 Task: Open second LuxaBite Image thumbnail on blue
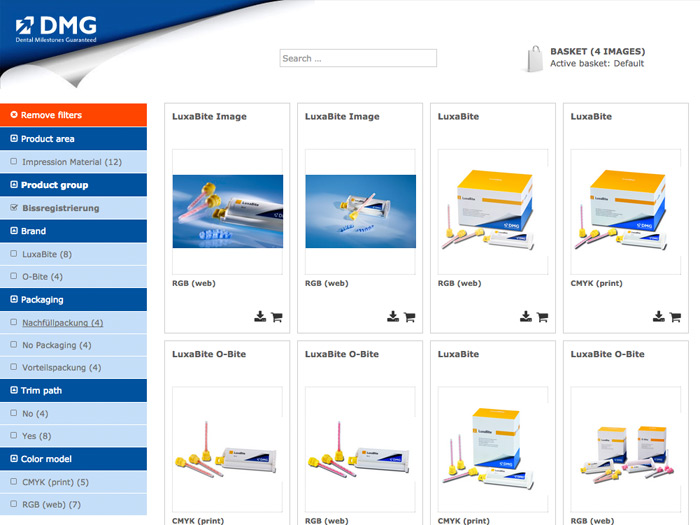point(361,212)
